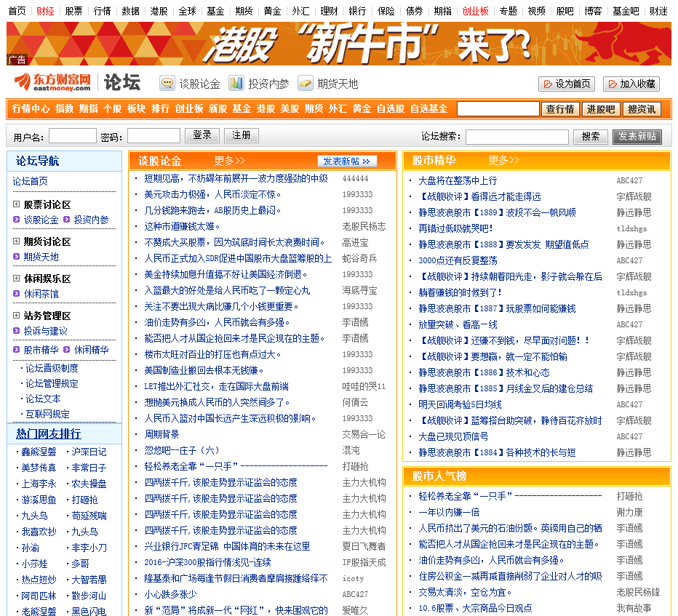This screenshot has height=616, width=678.
Task: Click the 东方财富网 eastmoney logo
Action: click(x=53, y=82)
